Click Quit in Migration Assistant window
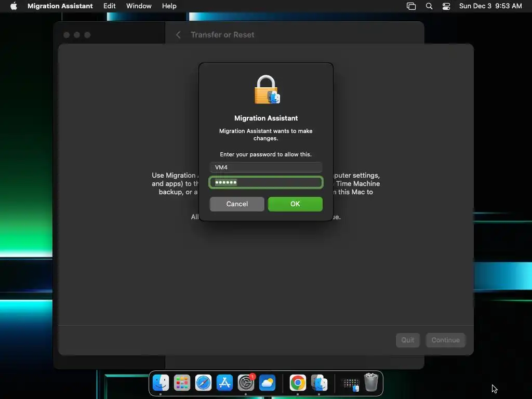The image size is (532, 399). tap(407, 340)
